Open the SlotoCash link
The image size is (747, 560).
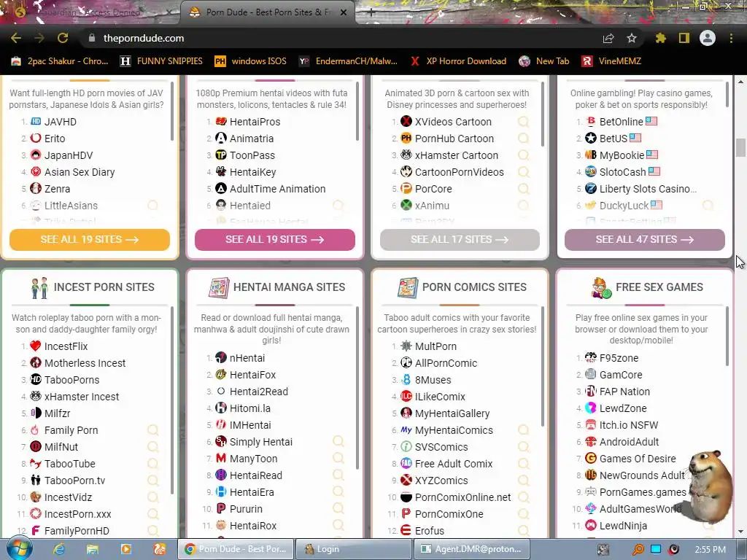pyautogui.click(x=622, y=172)
